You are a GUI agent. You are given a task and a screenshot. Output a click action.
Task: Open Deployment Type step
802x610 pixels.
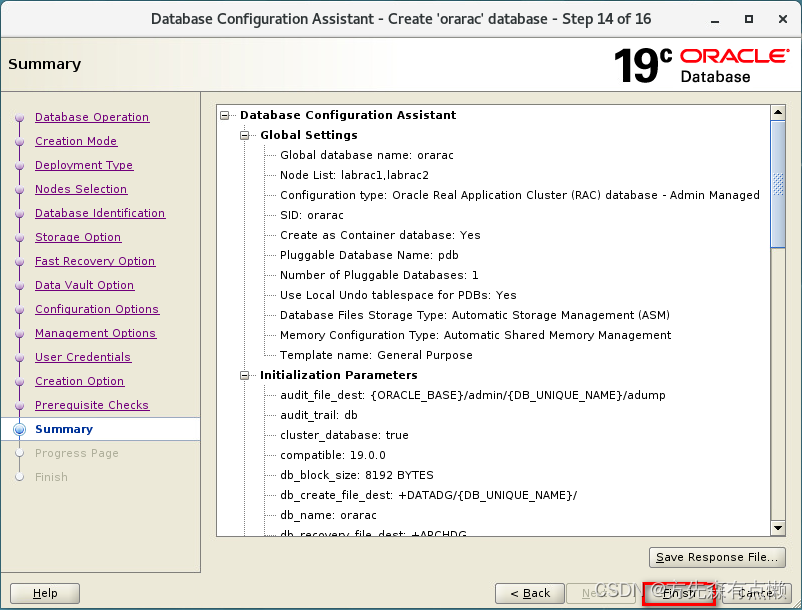click(84, 165)
